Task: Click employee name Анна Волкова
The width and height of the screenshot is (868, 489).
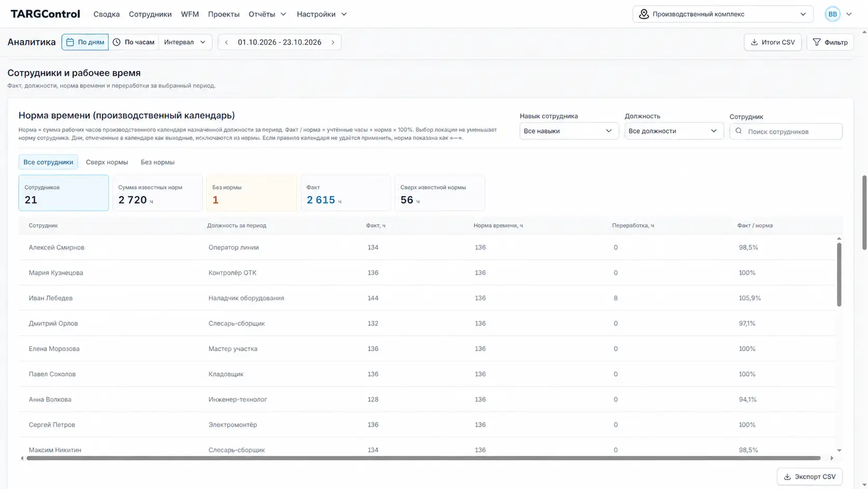Action: click(50, 400)
